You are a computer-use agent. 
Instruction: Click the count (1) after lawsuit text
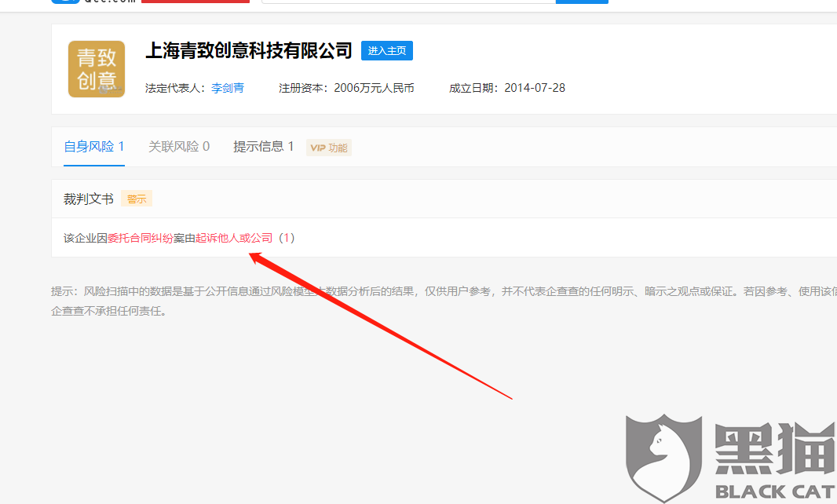click(x=287, y=238)
